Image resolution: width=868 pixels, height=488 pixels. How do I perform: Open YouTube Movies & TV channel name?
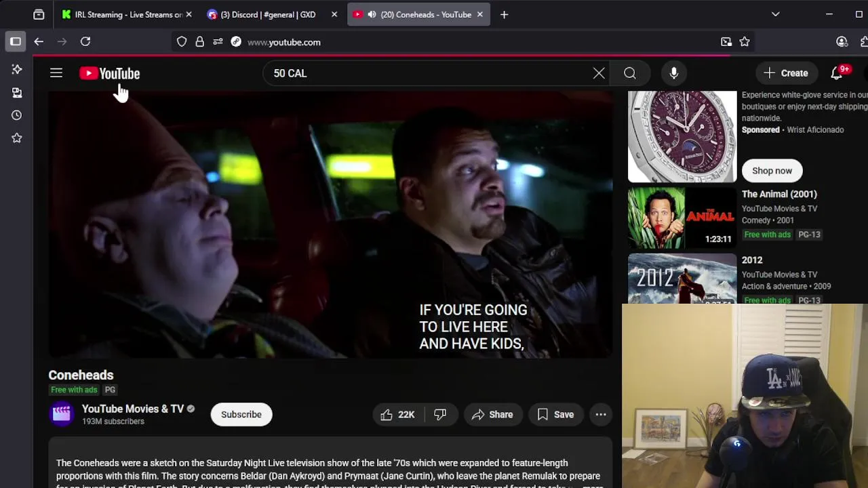coord(133,409)
